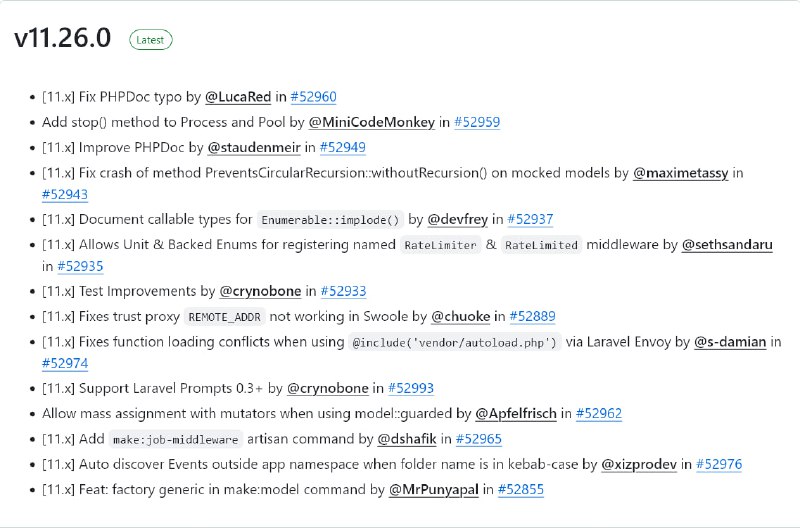Open pull request #52959
Viewport: 800px width, 528px height.
tap(477, 122)
